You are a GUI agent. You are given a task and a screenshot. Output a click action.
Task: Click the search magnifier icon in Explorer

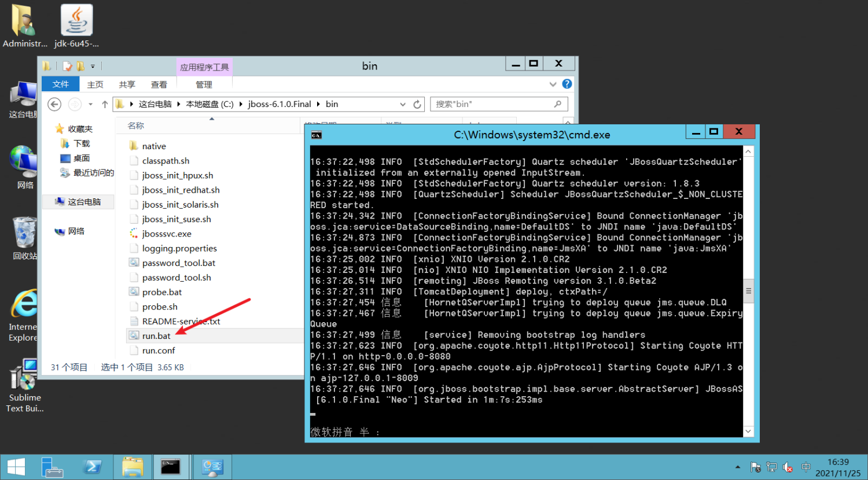(x=558, y=104)
